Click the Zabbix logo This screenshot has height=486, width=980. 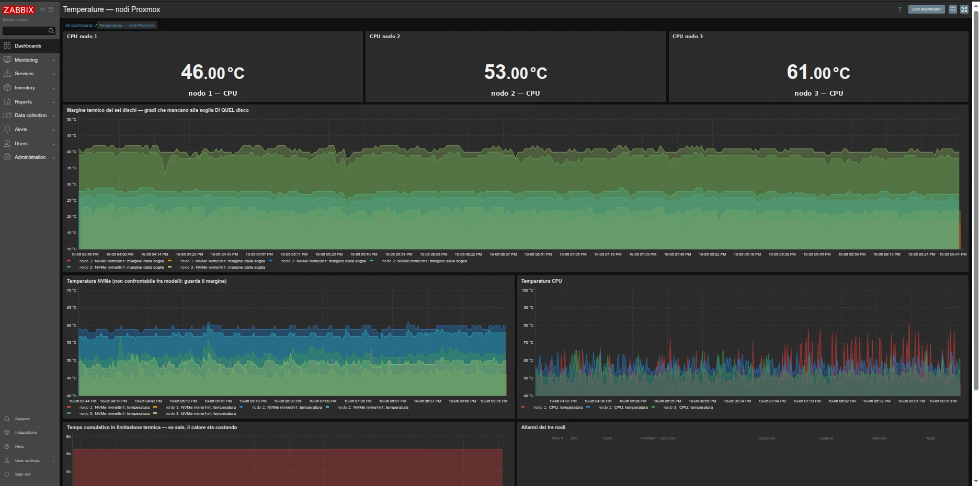[x=18, y=10]
